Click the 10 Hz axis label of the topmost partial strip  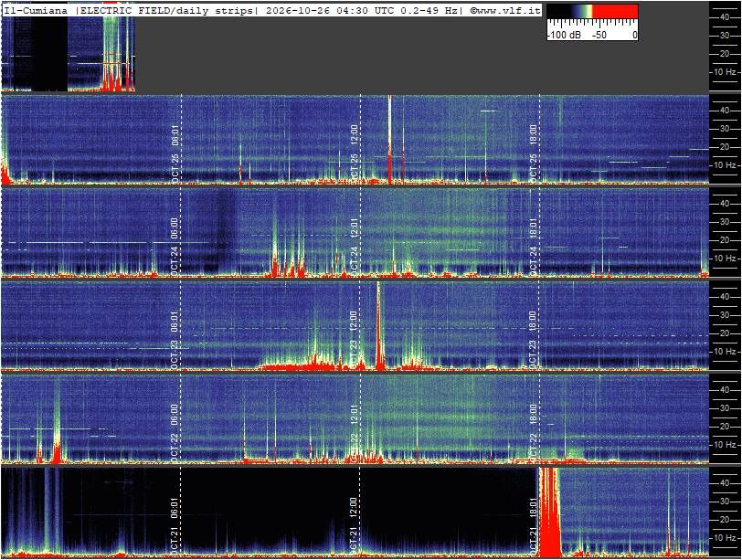pyautogui.click(x=726, y=72)
